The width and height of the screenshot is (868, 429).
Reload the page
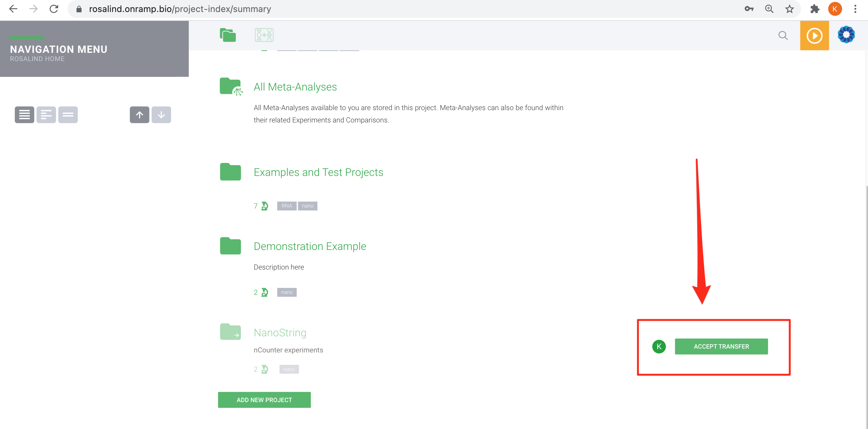pos(54,9)
